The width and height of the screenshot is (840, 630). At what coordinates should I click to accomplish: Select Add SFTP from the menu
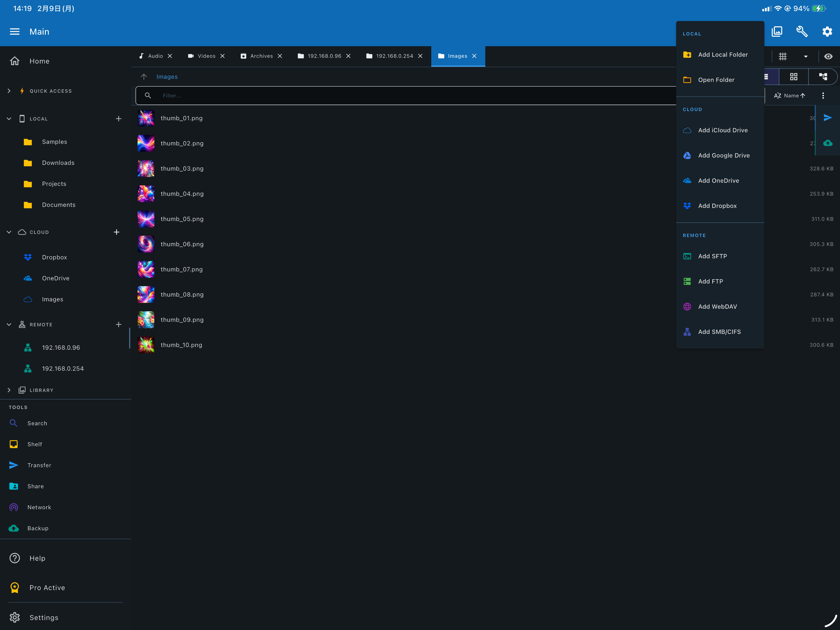click(713, 256)
